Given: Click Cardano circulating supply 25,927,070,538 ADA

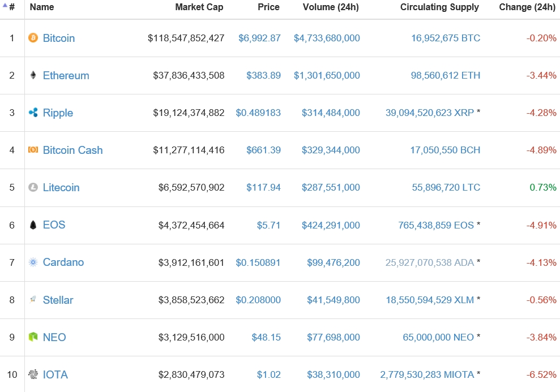Looking at the screenshot, I should pyautogui.click(x=430, y=262).
